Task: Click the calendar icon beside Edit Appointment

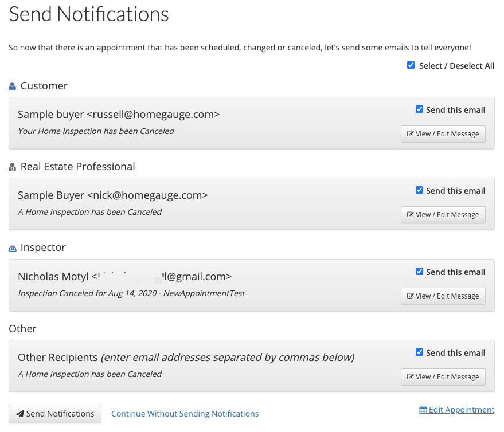Action: (x=423, y=410)
